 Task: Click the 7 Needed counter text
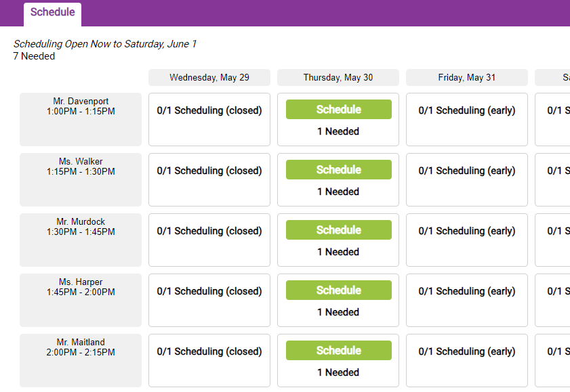point(33,56)
